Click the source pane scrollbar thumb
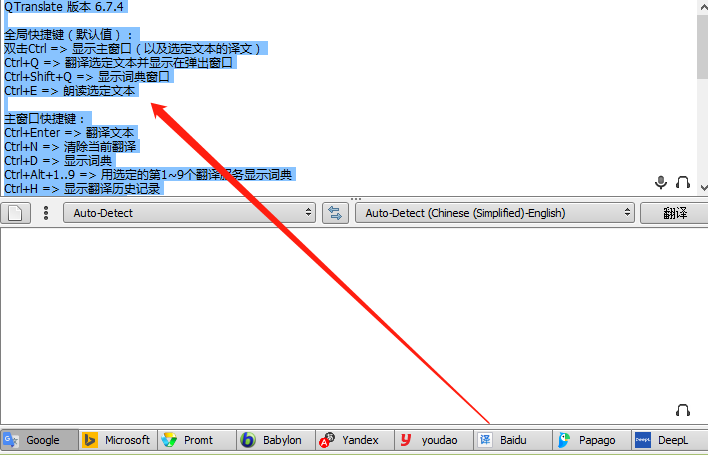Viewport: 708px width, 455px height. [x=703, y=46]
